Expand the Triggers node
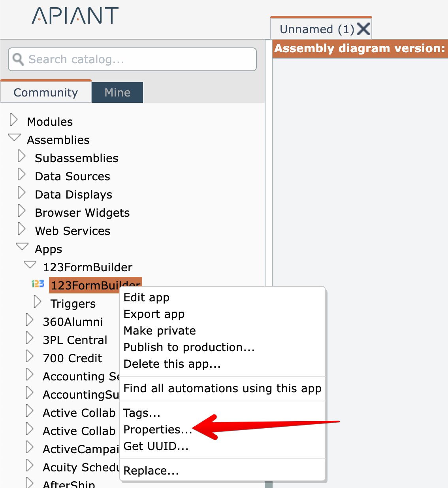 click(38, 302)
